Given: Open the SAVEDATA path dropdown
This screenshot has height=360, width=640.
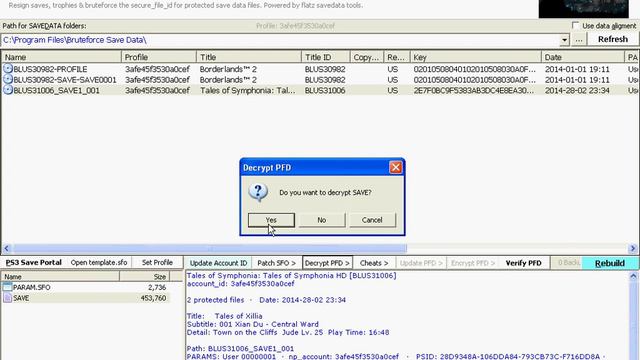Looking at the screenshot, I should coord(564,40).
